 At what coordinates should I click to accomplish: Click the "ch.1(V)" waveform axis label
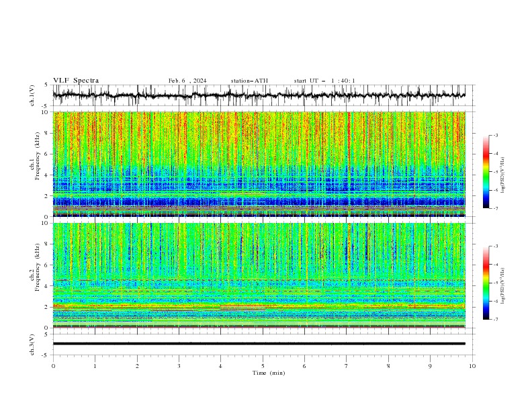point(32,95)
